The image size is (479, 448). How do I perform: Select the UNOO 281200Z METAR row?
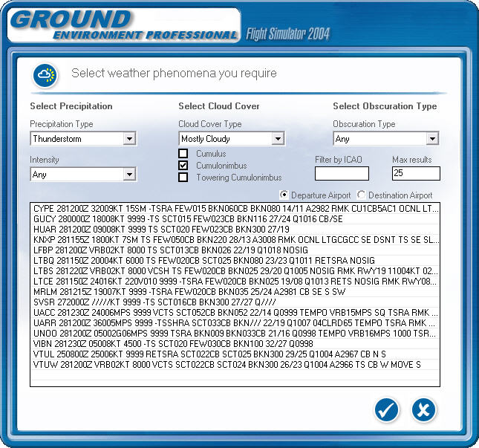tap(235, 334)
